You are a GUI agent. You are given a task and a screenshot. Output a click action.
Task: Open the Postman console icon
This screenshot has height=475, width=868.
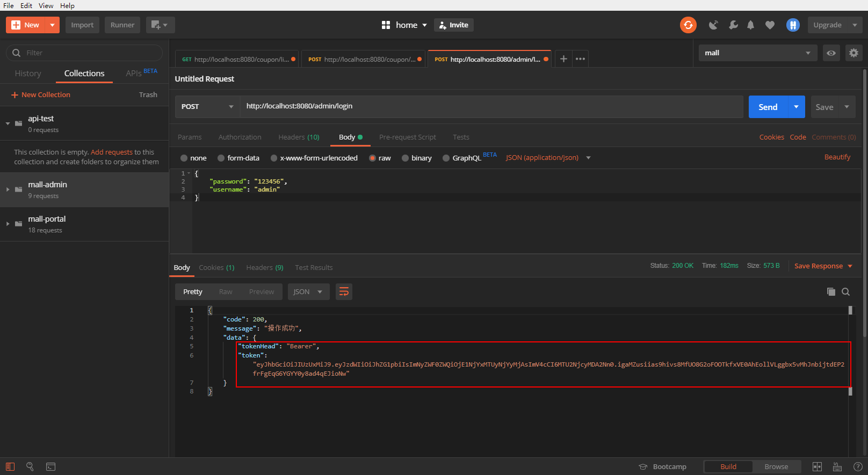pos(50,467)
